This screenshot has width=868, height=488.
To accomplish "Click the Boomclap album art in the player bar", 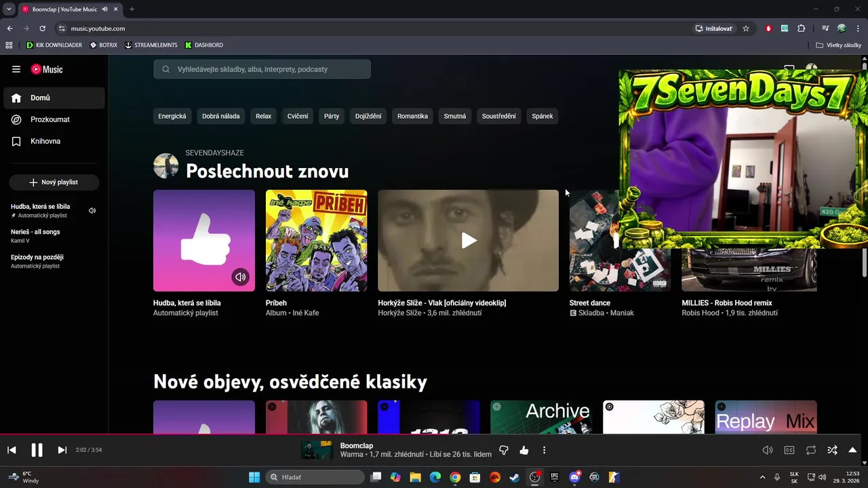I will [x=317, y=450].
